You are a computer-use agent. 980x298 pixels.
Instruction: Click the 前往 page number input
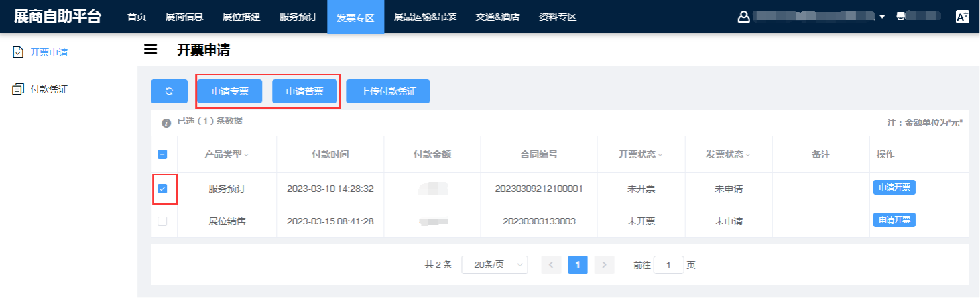point(668,265)
